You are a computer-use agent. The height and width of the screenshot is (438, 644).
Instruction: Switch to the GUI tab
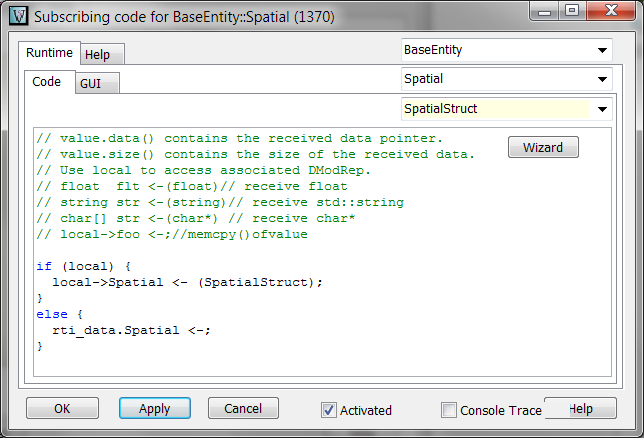pos(91,84)
